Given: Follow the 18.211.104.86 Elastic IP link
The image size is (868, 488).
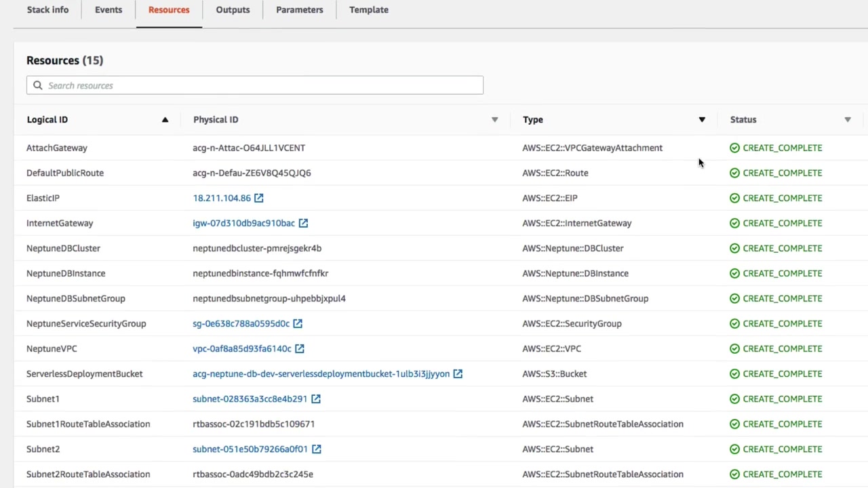Looking at the screenshot, I should click(221, 198).
